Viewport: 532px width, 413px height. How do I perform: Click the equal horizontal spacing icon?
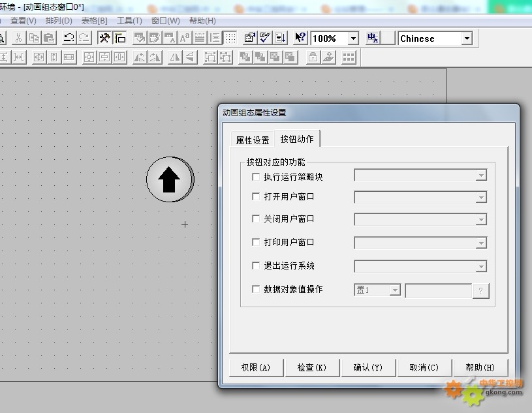point(19,57)
